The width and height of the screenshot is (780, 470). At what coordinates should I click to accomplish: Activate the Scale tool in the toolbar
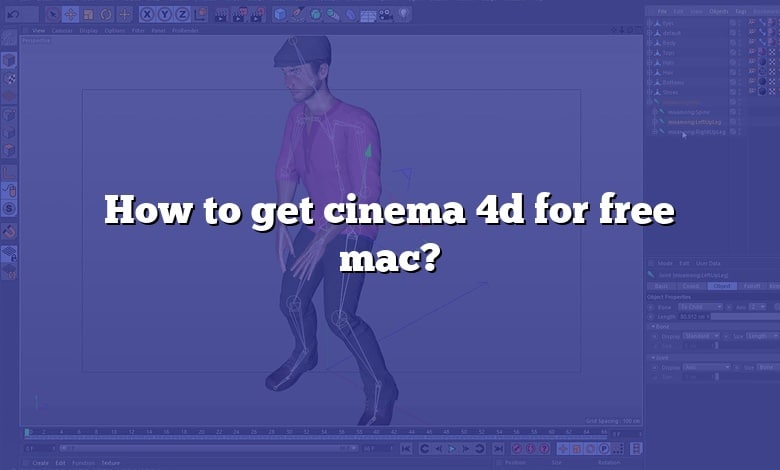pos(89,14)
